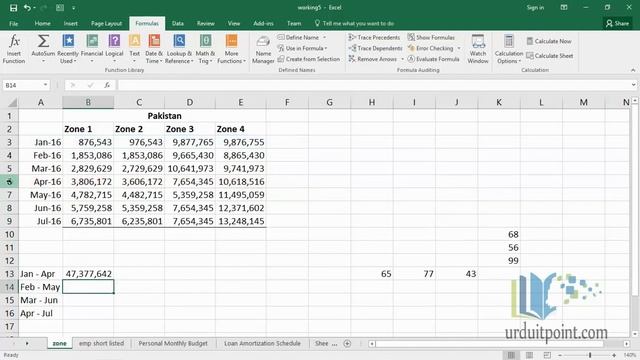Click zoom in plus button

[613, 356]
